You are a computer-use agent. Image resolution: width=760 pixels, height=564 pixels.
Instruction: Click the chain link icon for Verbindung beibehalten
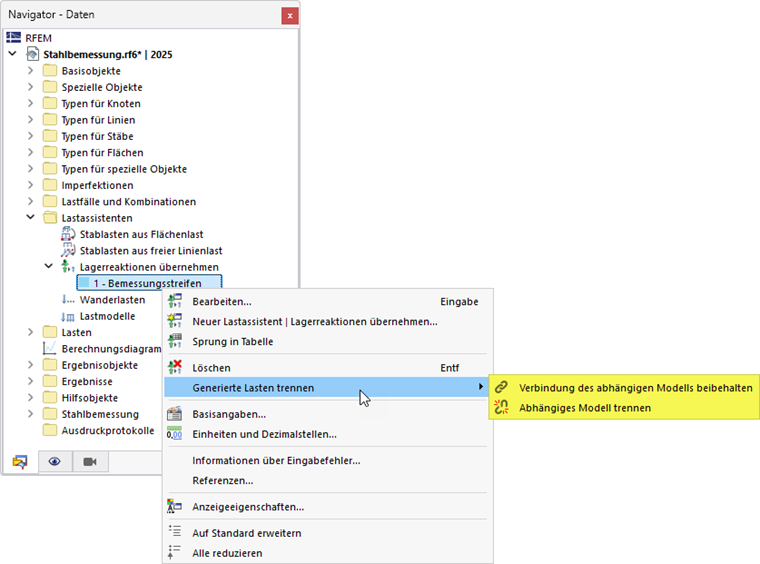point(501,387)
